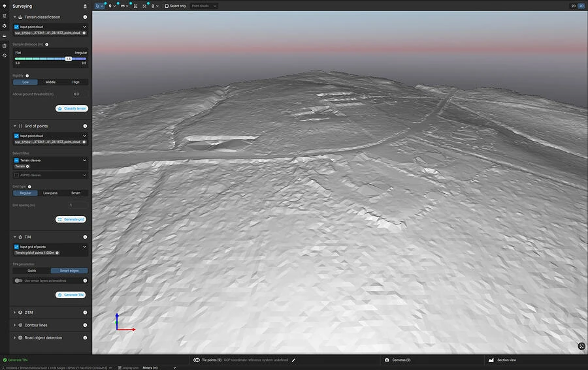The height and width of the screenshot is (370, 588).
Task: Toggle the Select only checkbox
Action: (167, 6)
